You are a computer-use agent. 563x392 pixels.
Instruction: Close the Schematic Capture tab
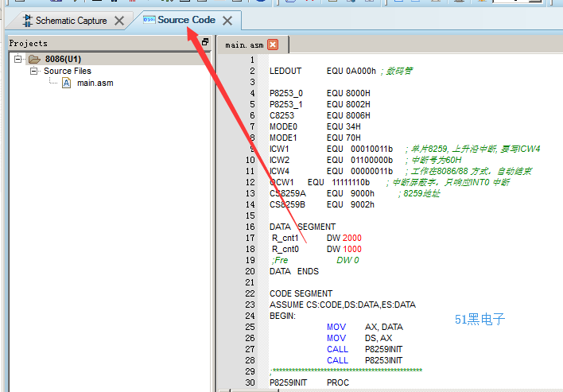coord(119,21)
